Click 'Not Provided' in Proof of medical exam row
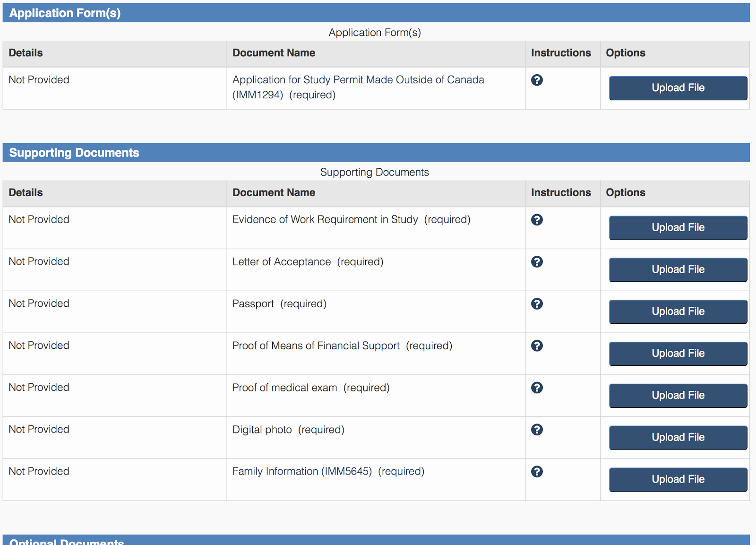The width and height of the screenshot is (756, 545). tap(39, 387)
